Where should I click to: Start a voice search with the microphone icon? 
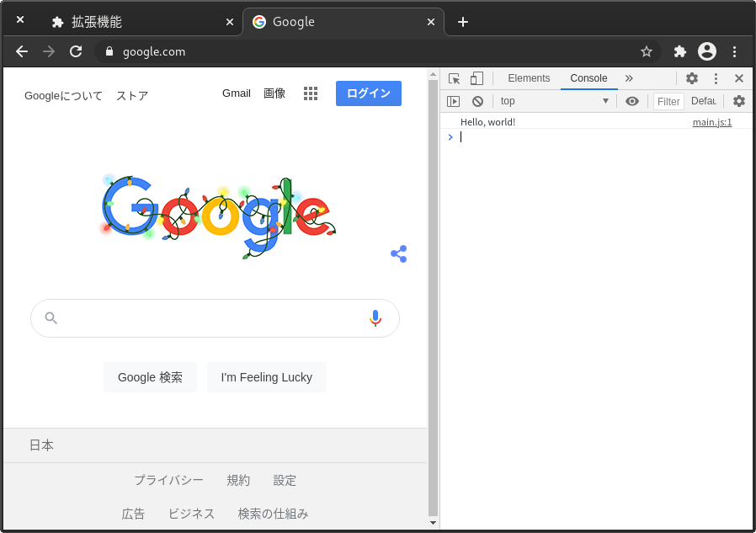tap(375, 318)
